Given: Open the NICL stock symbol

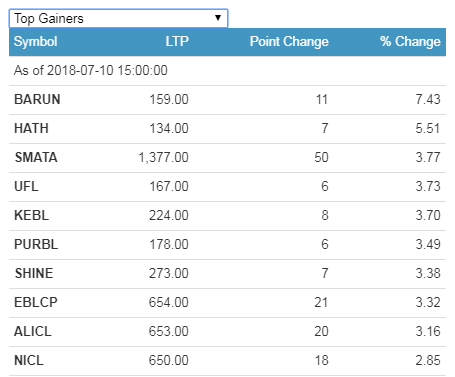Looking at the screenshot, I should [29, 360].
